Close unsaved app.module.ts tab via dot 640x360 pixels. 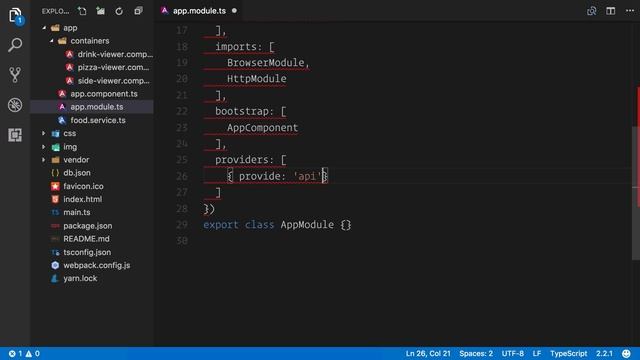[234, 11]
